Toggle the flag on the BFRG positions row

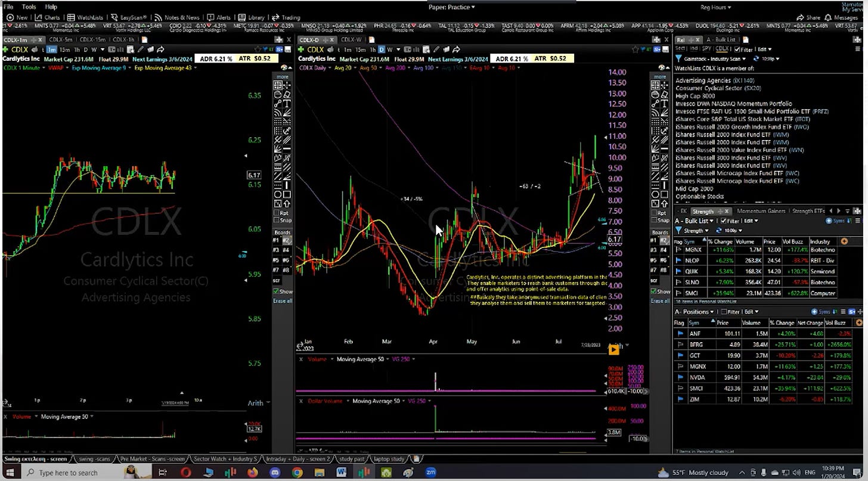(x=679, y=344)
